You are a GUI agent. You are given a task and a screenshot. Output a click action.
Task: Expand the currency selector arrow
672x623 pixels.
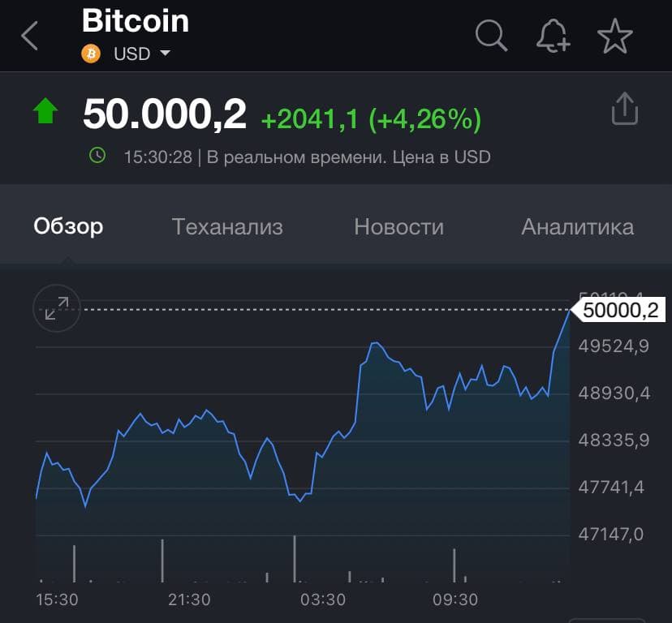(x=166, y=55)
